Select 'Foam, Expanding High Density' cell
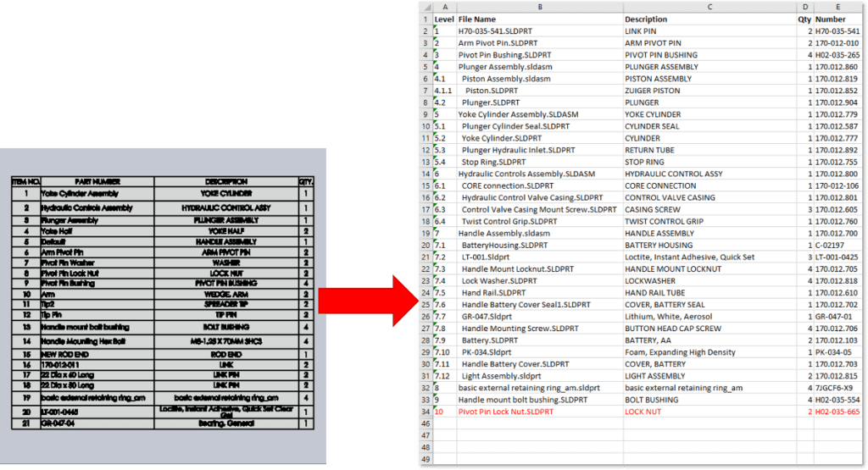The width and height of the screenshot is (868, 470). (x=709, y=352)
